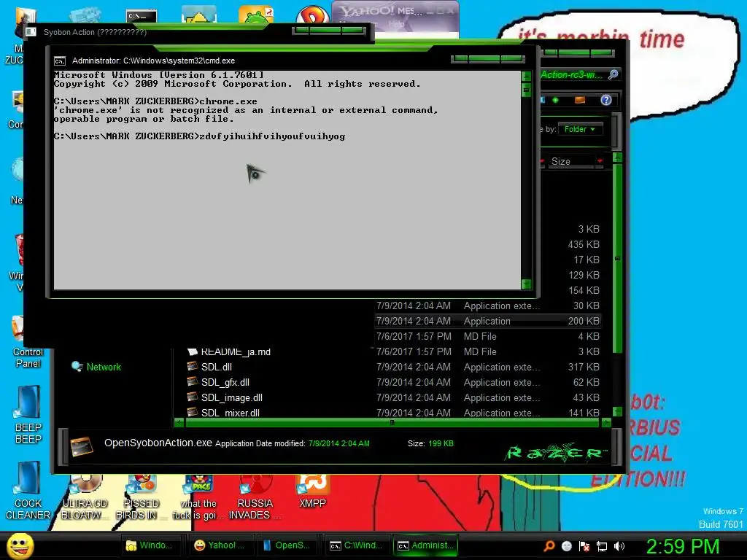This screenshot has width=747, height=560.
Task: Open the network tray icon
Action: (x=602, y=545)
